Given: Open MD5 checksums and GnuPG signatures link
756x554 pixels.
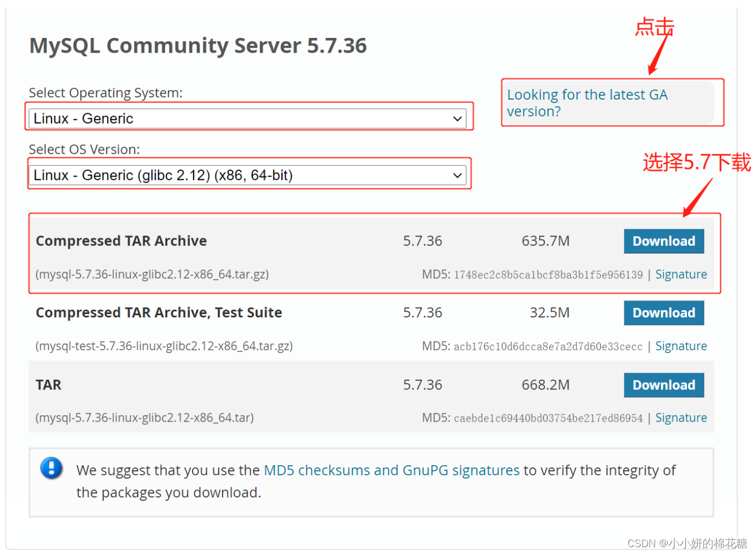Looking at the screenshot, I should click(x=392, y=470).
